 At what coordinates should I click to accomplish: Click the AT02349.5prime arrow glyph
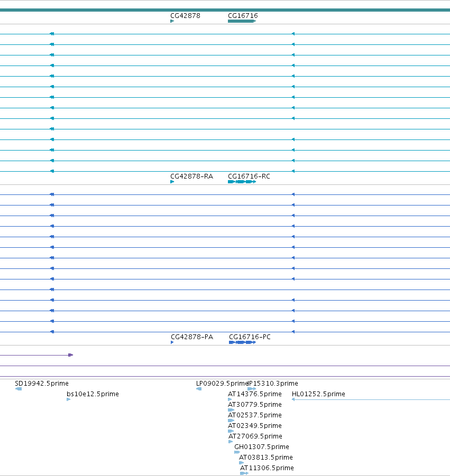tap(231, 431)
